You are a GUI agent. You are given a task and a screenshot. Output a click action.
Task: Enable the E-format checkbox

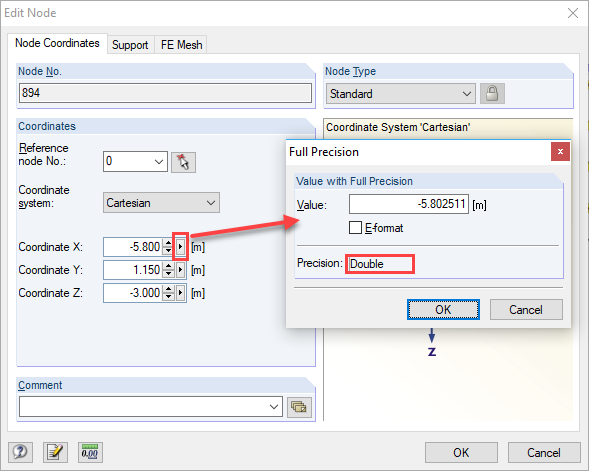click(355, 228)
